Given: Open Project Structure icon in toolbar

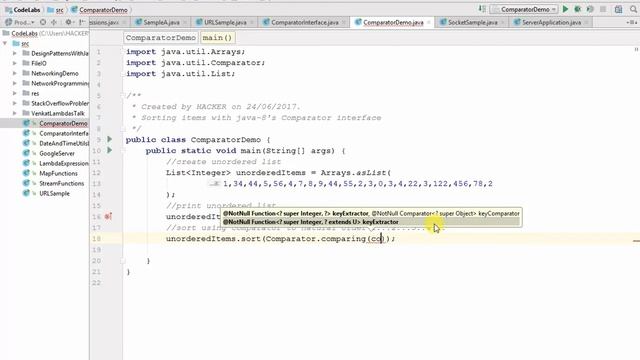Looking at the screenshot, I should coord(619,9).
